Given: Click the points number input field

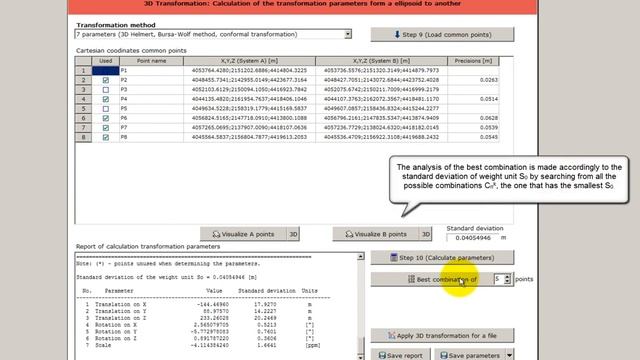Looking at the screenshot, I should coord(498,279).
